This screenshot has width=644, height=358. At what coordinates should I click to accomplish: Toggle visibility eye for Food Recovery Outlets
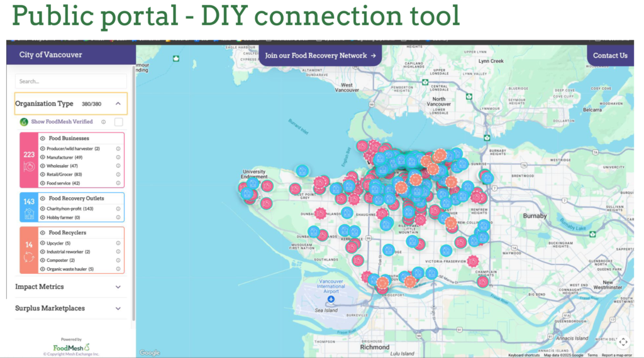click(x=43, y=198)
